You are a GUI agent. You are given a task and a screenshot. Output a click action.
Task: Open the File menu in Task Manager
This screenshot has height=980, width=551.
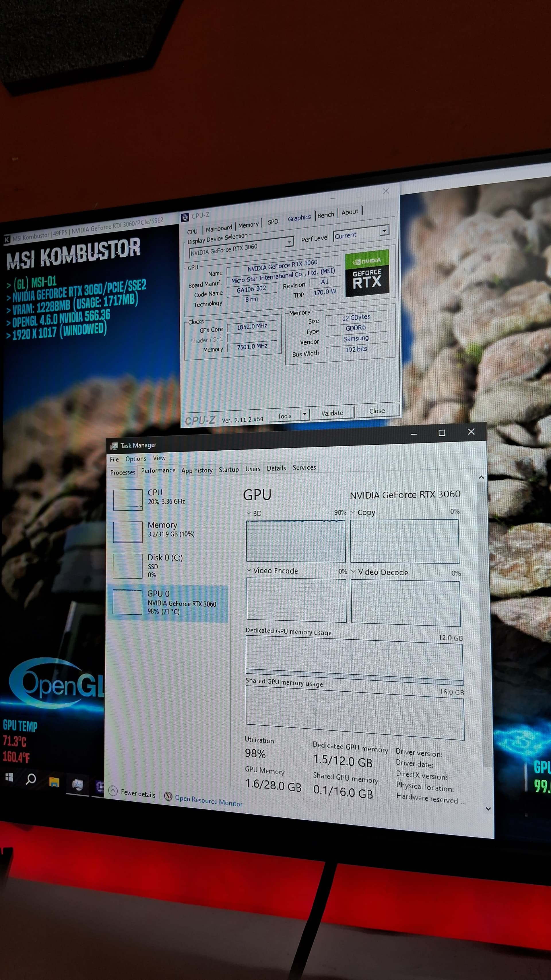point(114,459)
